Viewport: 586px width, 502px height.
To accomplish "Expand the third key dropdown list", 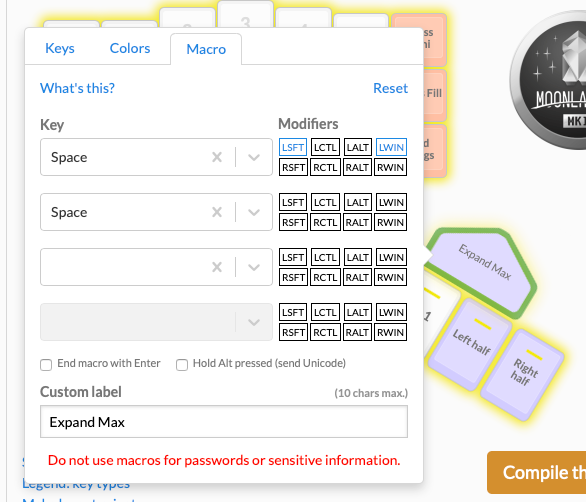I will coord(254,267).
